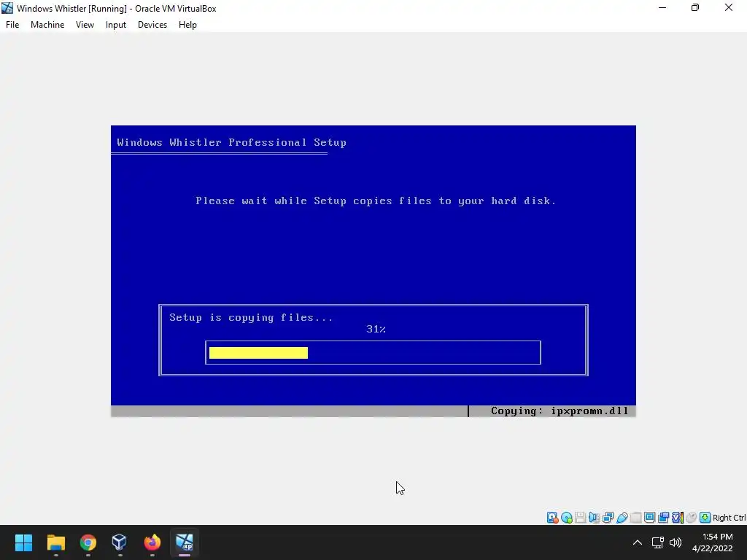The height and width of the screenshot is (560, 747).
Task: Open the Windows Start menu
Action: coord(23,542)
